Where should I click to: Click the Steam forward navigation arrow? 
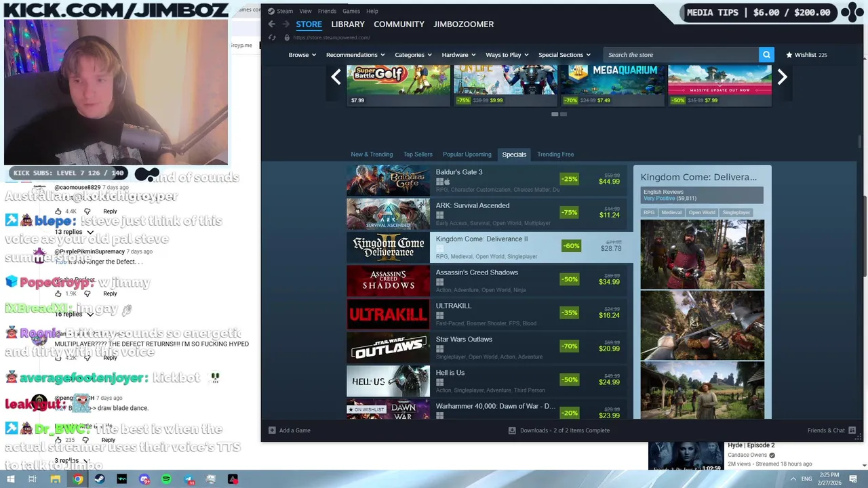pyautogui.click(x=285, y=24)
